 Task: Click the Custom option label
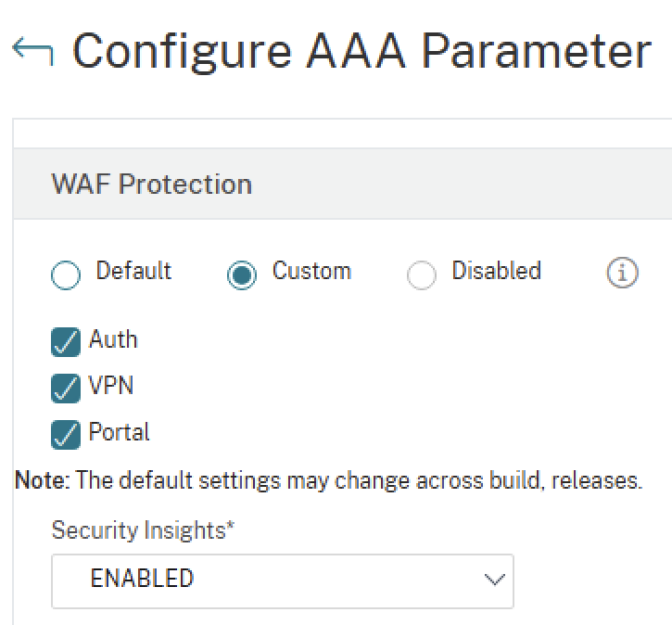[311, 272]
